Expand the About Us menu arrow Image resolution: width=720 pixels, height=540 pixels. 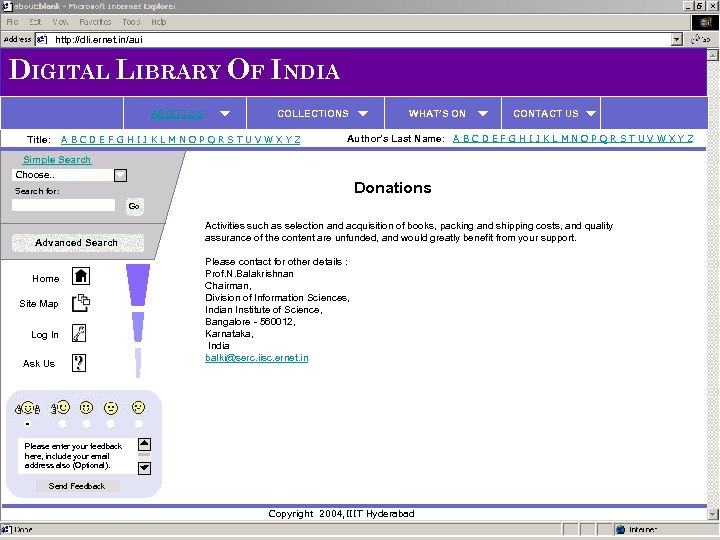click(225, 113)
